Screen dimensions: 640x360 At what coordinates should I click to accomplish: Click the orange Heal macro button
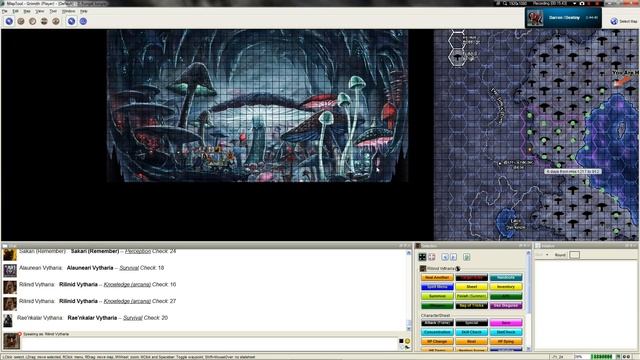[x=471, y=342]
